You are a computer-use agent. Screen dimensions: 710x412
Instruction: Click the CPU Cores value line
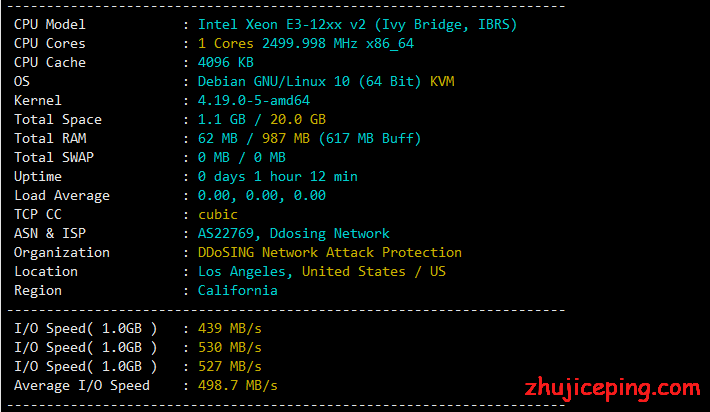point(306,43)
